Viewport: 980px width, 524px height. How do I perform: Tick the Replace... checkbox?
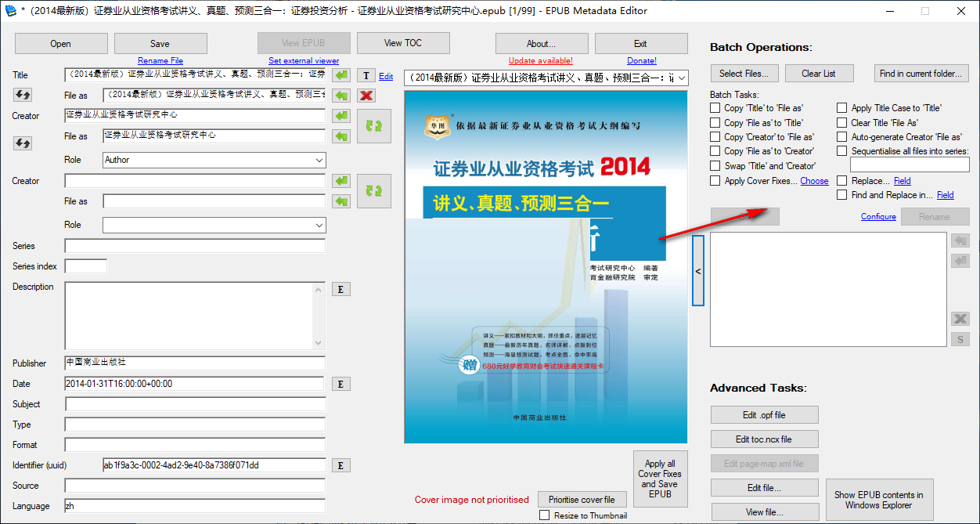(x=842, y=181)
